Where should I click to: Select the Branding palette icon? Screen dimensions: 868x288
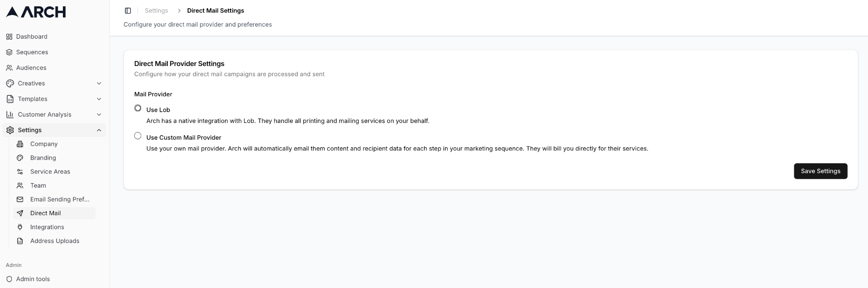click(20, 157)
